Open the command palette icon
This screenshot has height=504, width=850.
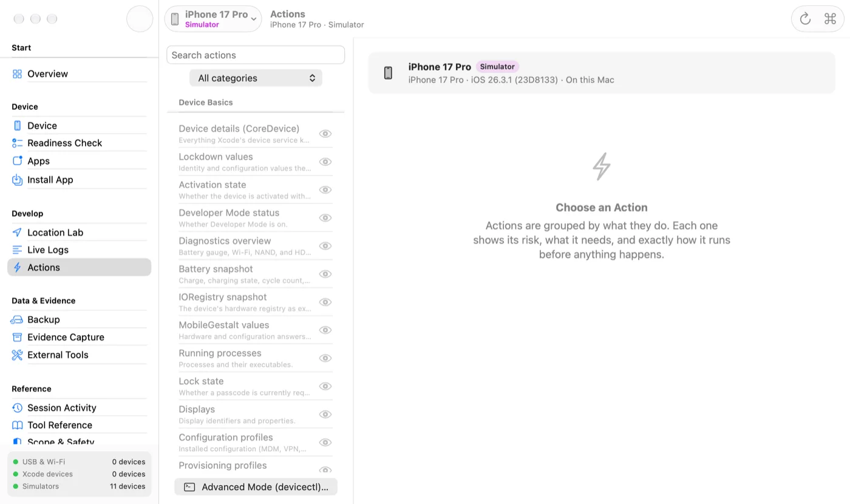point(830,19)
